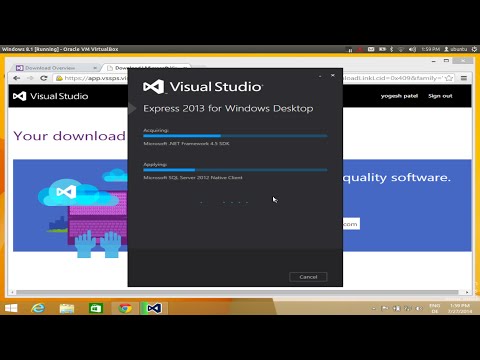The width and height of the screenshot is (480, 360).
Task: Click the 'Your download' heading
Action: 70,136
